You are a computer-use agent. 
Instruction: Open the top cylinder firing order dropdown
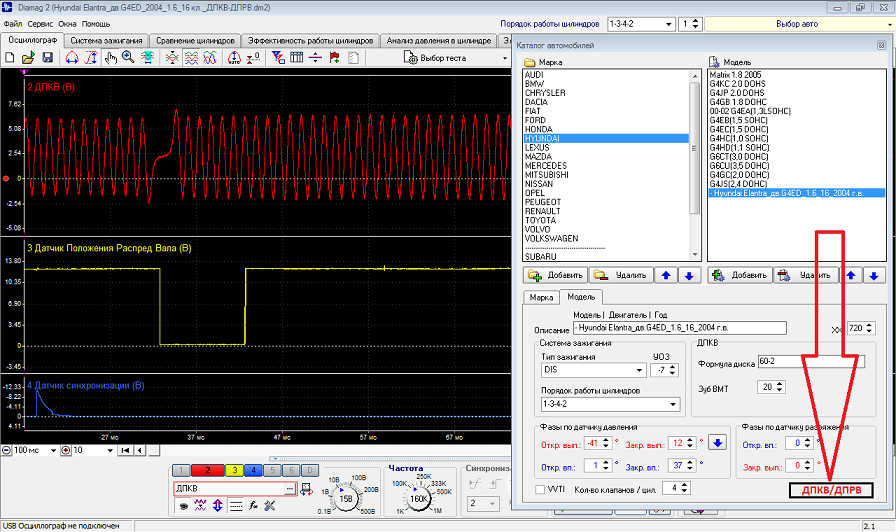pos(668,24)
